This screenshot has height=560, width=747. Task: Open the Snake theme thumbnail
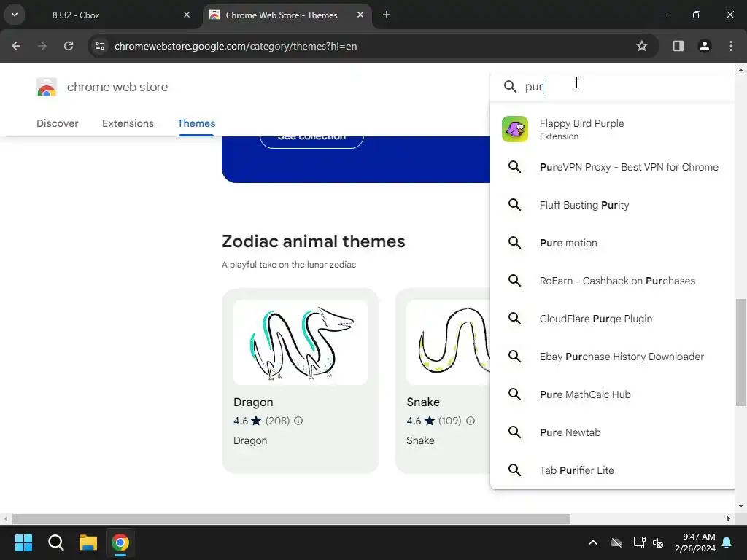coord(448,343)
